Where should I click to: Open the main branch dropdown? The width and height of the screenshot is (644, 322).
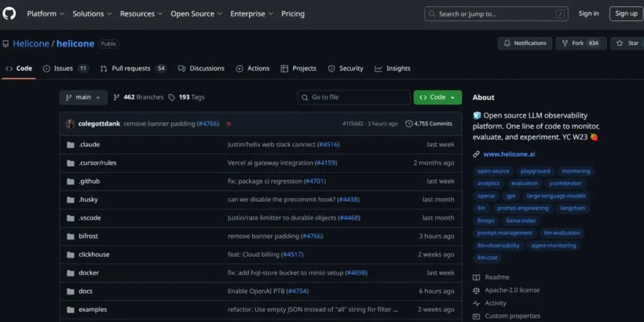tap(84, 97)
